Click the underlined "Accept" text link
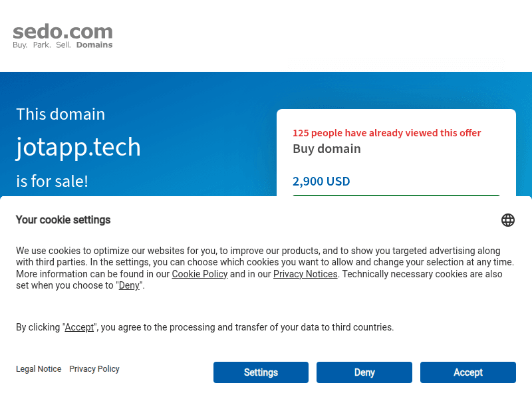 point(79,327)
